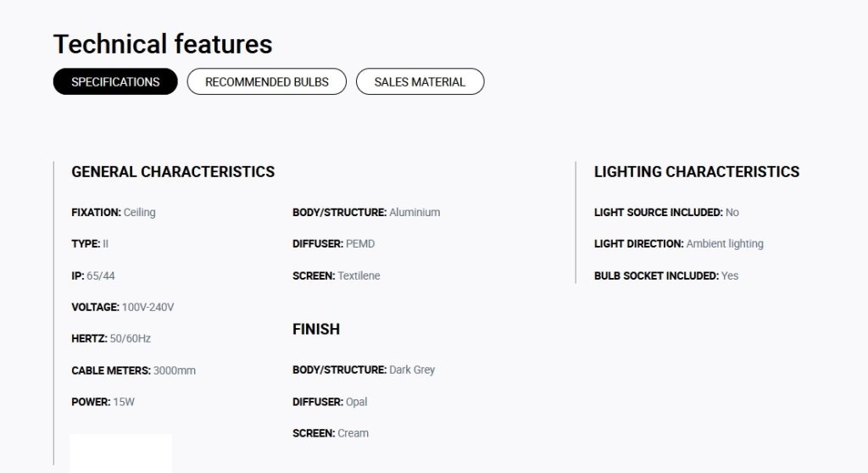Image resolution: width=868 pixels, height=473 pixels.
Task: Click the Diffuser PEMD entry
Action: click(333, 243)
